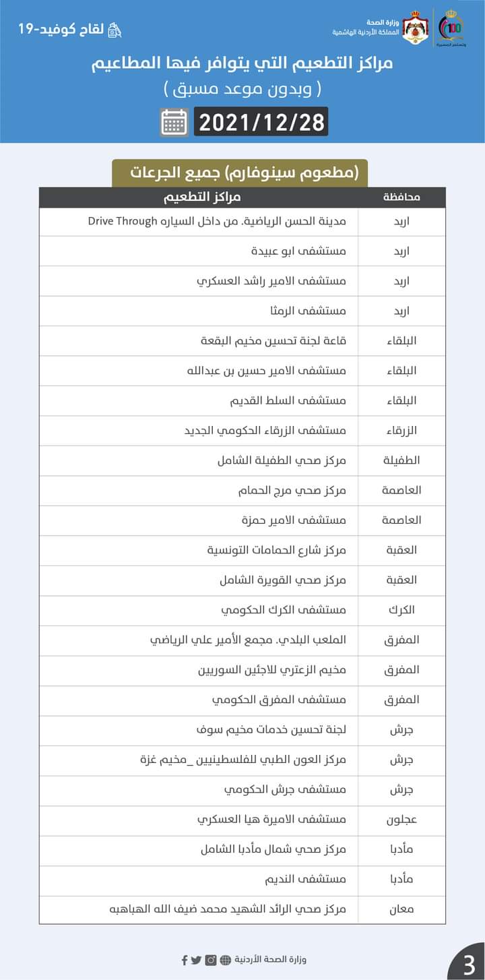This screenshot has width=485, height=980.
Task: Select مستشفى الامير حمزة row
Action: click(294, 520)
